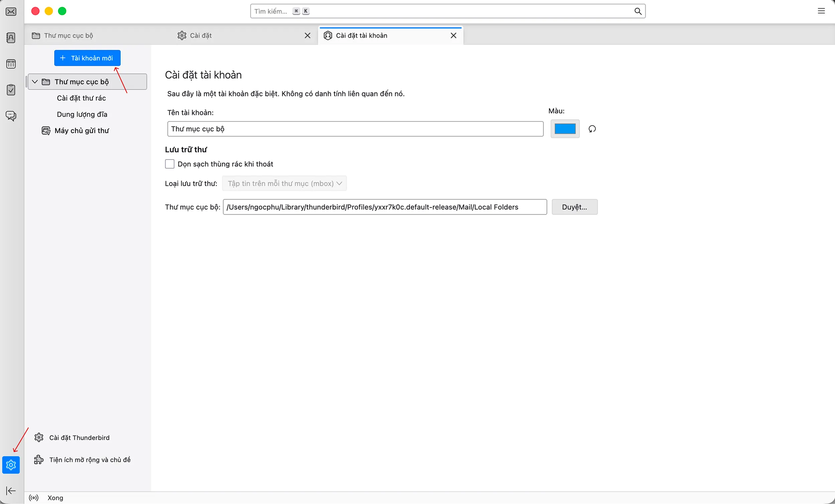Click the Tên tài khoản input field
The height and width of the screenshot is (504, 835).
click(x=355, y=129)
